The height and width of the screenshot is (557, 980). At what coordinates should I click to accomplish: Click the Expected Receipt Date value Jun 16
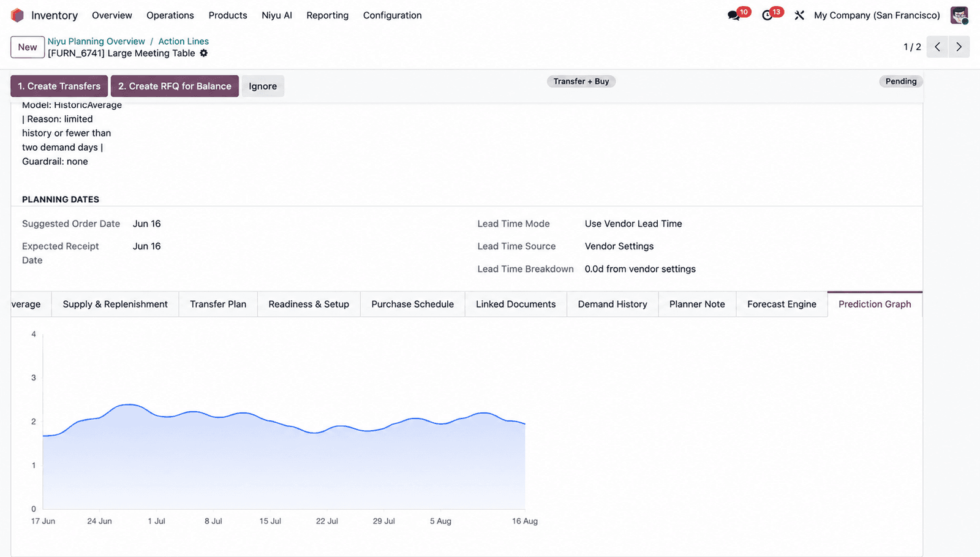(x=147, y=246)
